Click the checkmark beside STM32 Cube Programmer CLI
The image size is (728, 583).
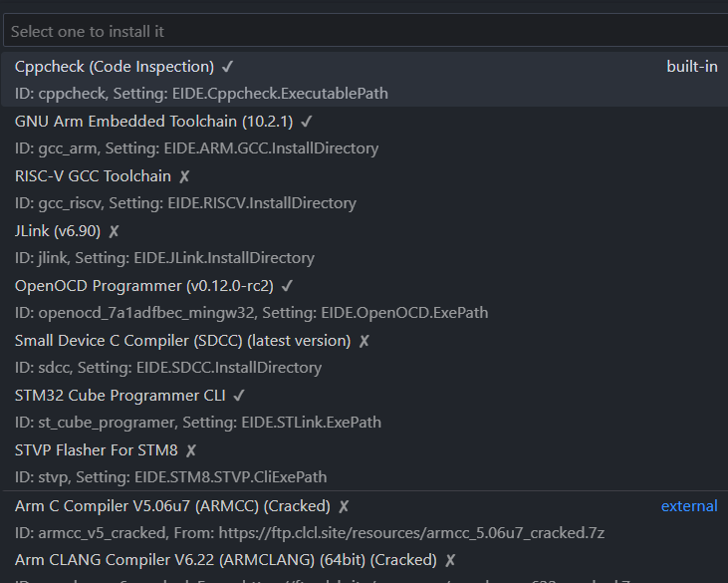239,396
